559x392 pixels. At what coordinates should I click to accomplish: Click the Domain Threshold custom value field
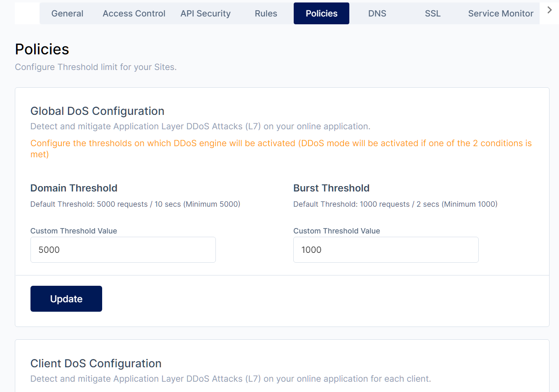pyautogui.click(x=123, y=250)
